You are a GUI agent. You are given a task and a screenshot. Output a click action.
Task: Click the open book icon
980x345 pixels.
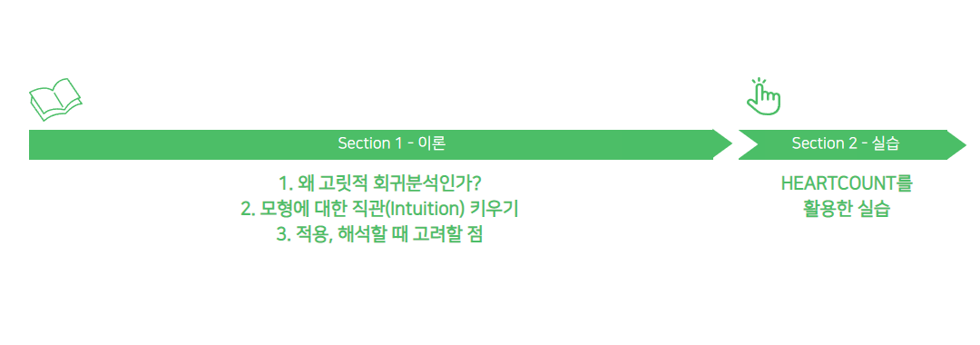(x=55, y=99)
